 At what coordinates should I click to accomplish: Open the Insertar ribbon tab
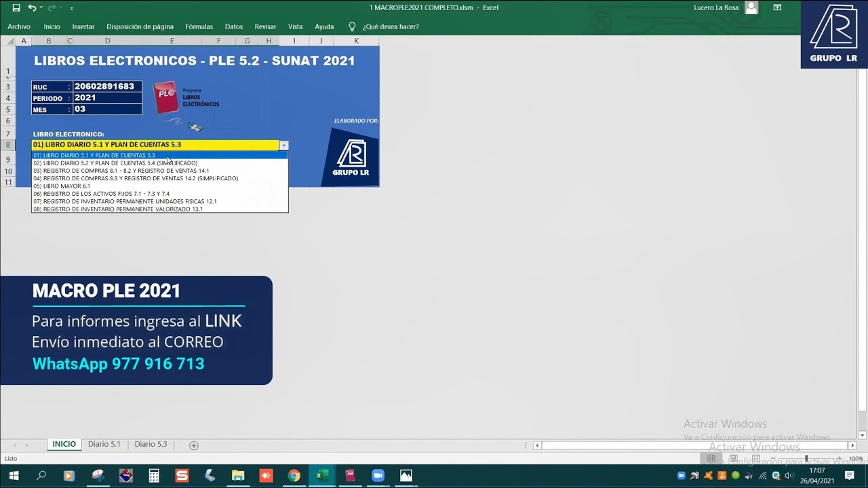tap(83, 26)
